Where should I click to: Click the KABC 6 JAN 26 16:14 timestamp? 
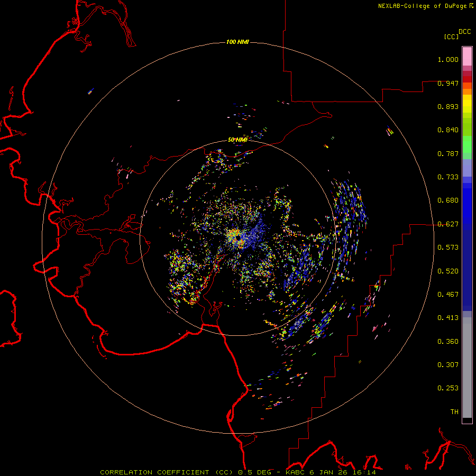tap(331, 472)
